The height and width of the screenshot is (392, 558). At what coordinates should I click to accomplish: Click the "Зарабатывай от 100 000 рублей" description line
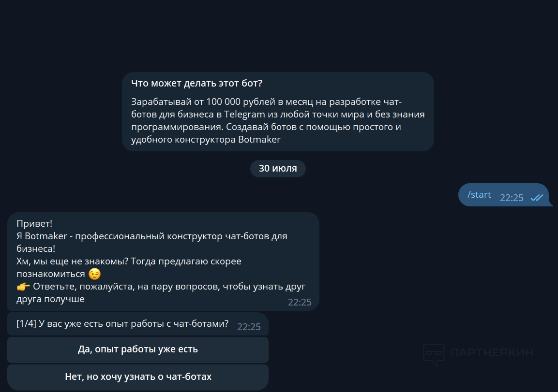(266, 102)
